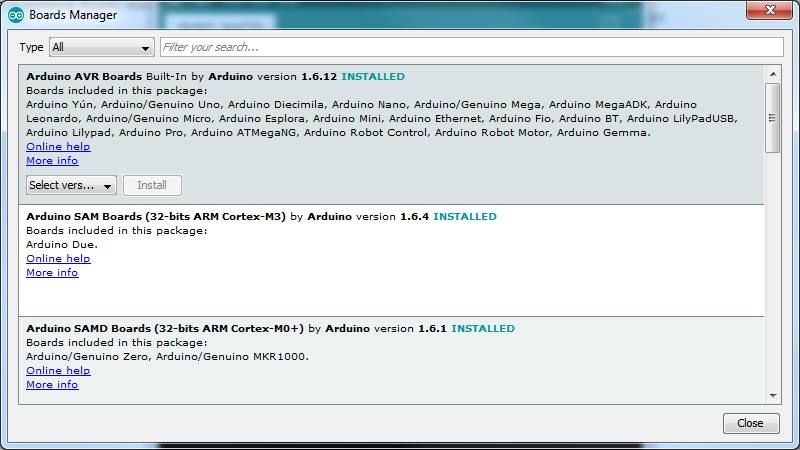Screen dimensions: 800x450
Task: Focus the Filter your search field
Action: click(472, 47)
